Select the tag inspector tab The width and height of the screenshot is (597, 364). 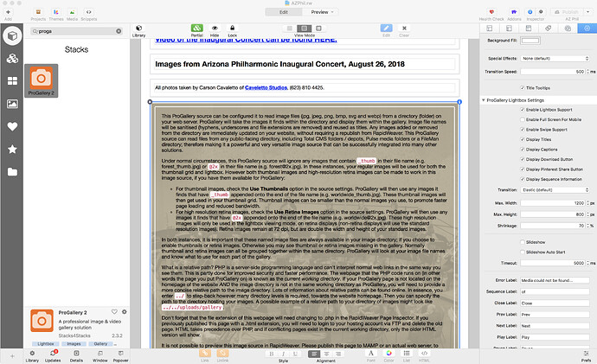pos(548,29)
